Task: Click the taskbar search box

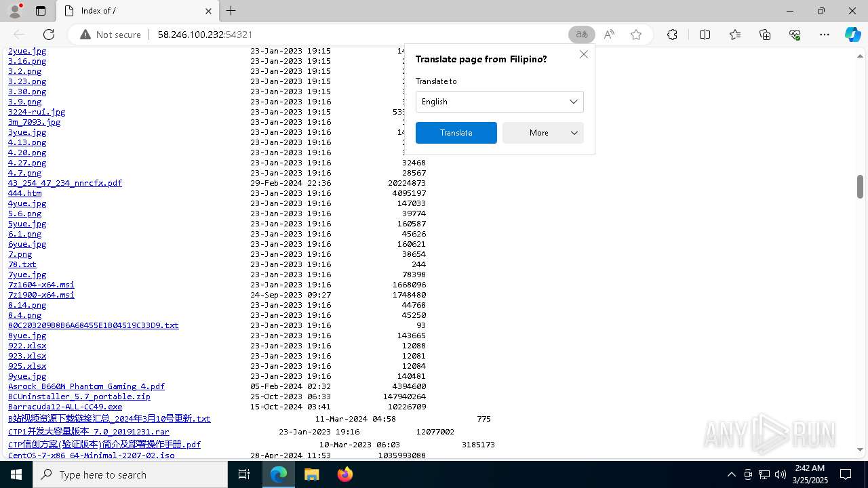Action: tap(130, 474)
